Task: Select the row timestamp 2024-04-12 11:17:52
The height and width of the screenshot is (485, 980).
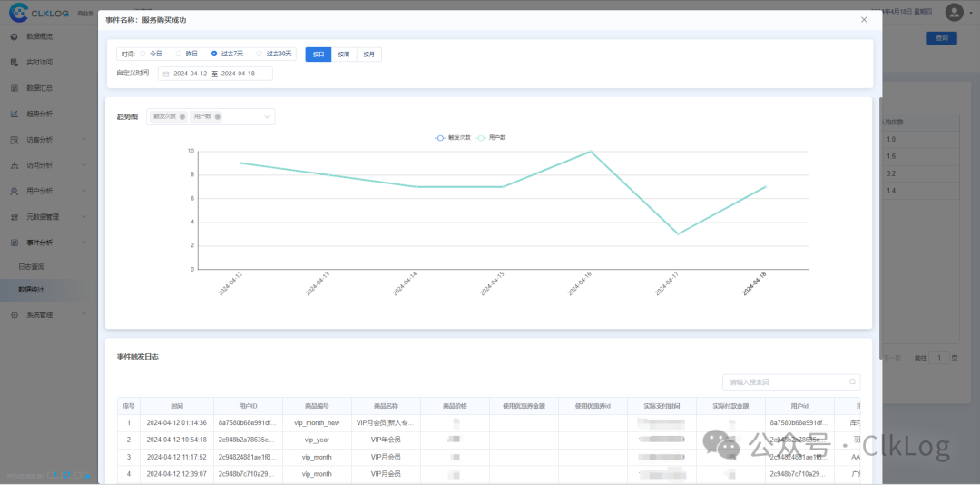Action: tap(177, 457)
